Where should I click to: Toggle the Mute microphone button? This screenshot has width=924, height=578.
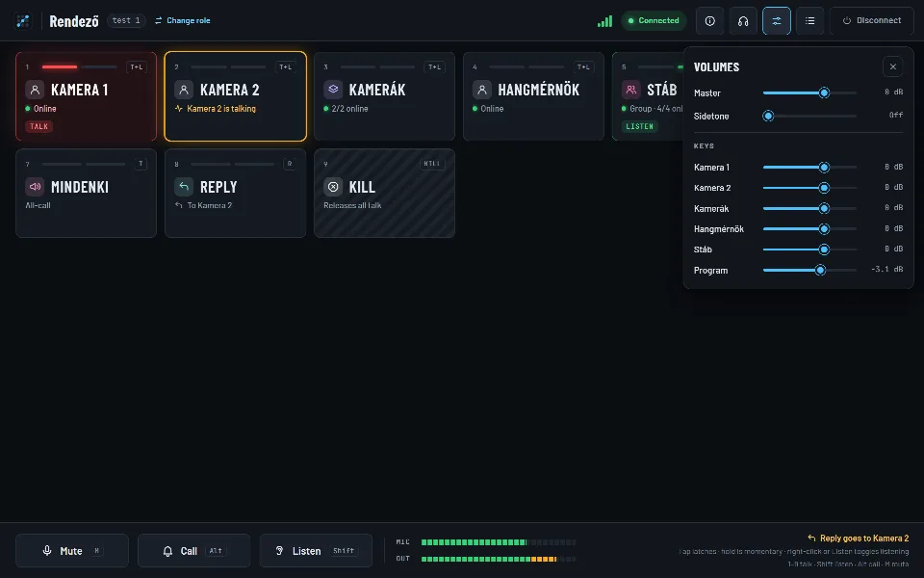[72, 551]
